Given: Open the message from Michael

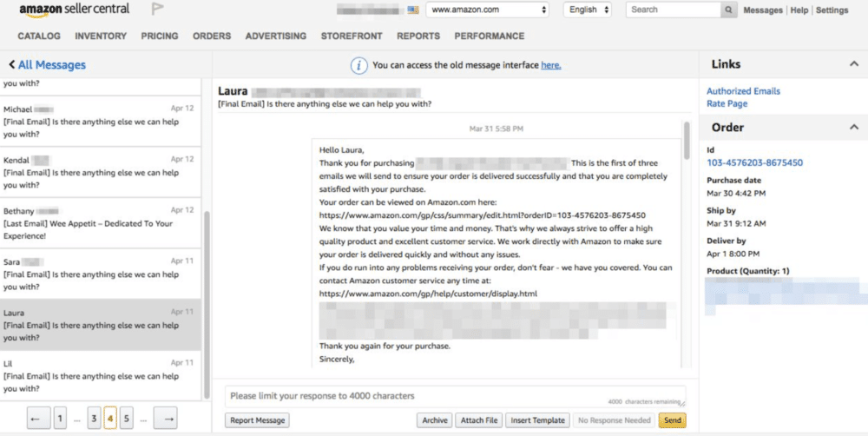Looking at the screenshot, I should click(x=100, y=122).
